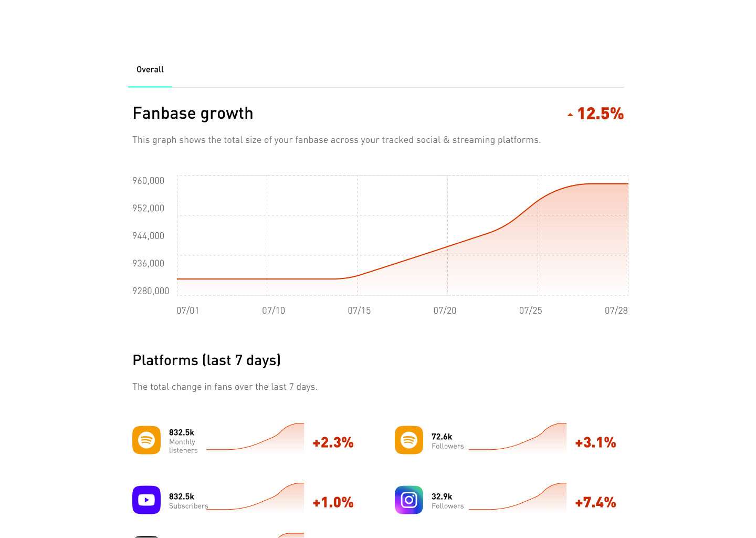Click the +2.3% Spotify listeners change
Viewport: 756px width, 538px height.
point(333,442)
